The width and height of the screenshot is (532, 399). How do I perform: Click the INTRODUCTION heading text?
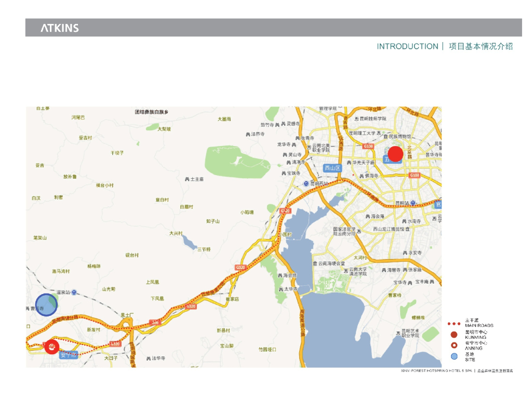[407, 46]
